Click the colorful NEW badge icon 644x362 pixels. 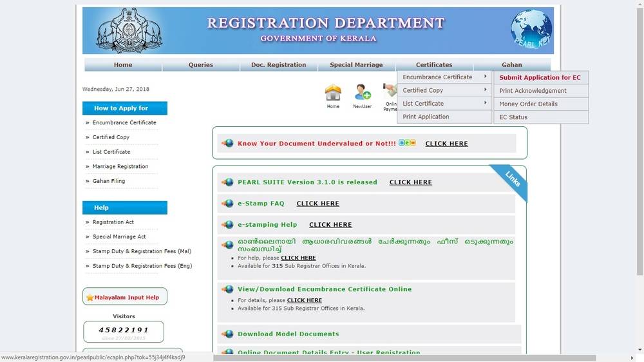pos(407,142)
